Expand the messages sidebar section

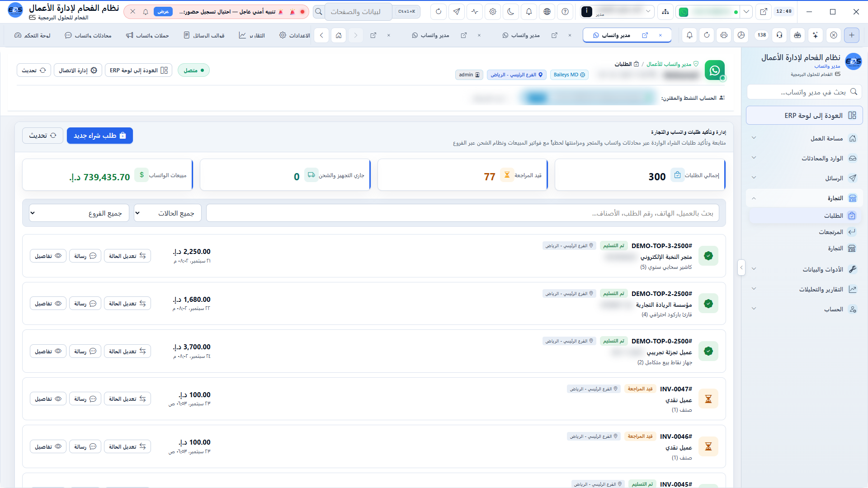(x=804, y=178)
